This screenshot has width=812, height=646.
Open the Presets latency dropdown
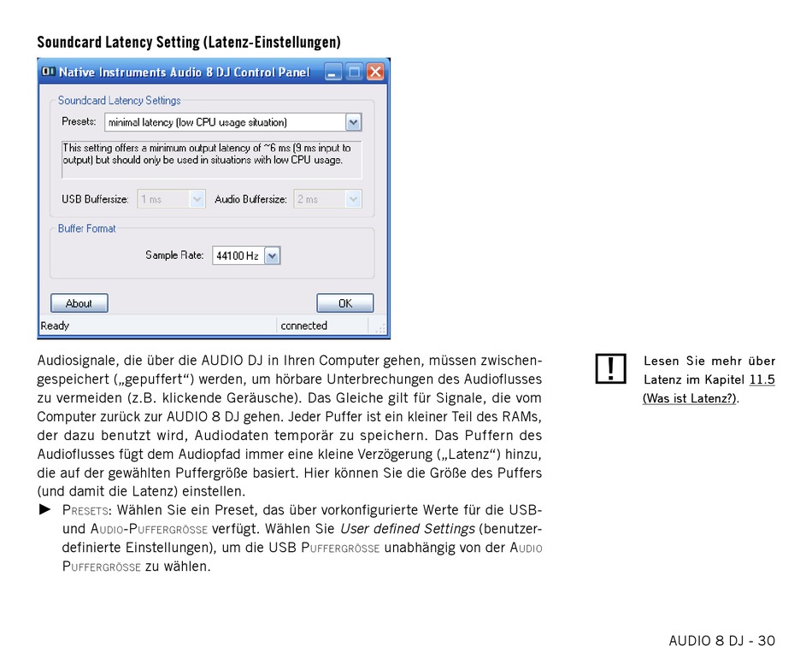(x=233, y=122)
